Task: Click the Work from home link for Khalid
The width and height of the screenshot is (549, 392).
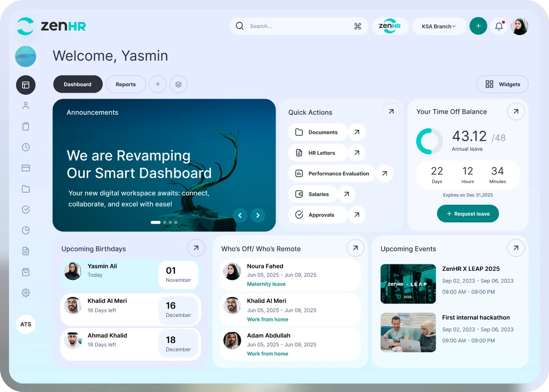Action: [267, 319]
